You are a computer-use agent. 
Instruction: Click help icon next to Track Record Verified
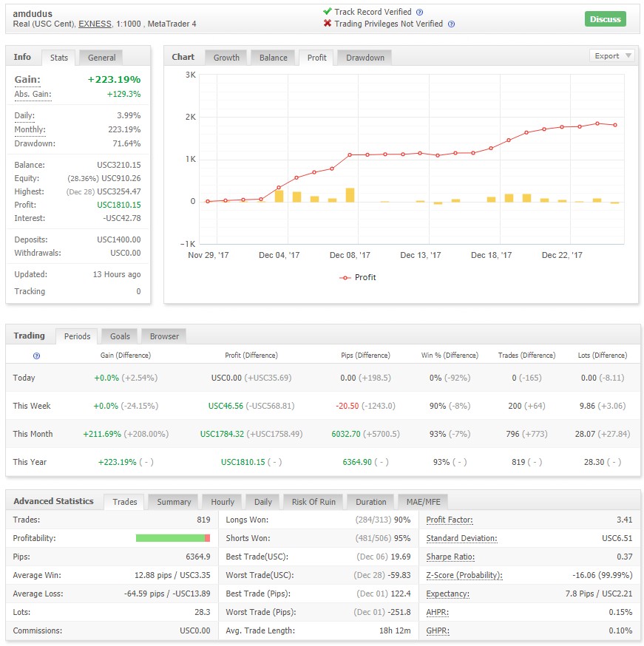pyautogui.click(x=419, y=13)
